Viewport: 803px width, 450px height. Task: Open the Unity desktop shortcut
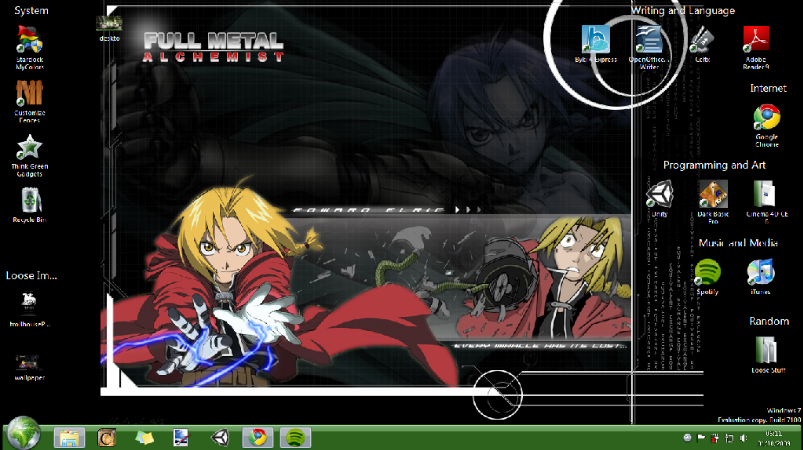coord(660,198)
